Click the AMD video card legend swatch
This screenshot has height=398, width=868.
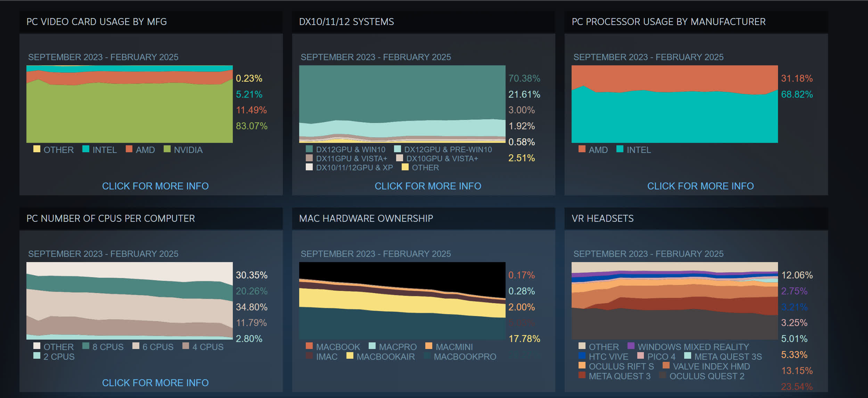click(129, 149)
